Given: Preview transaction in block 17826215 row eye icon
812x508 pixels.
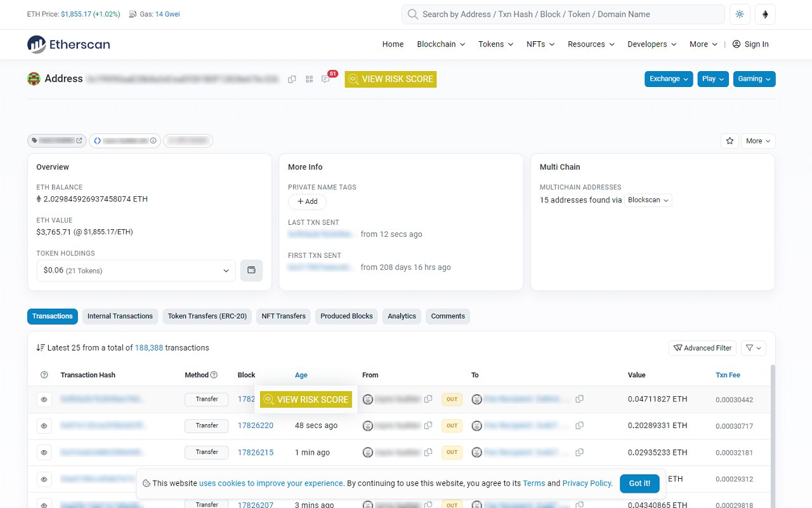Looking at the screenshot, I should pos(44,453).
